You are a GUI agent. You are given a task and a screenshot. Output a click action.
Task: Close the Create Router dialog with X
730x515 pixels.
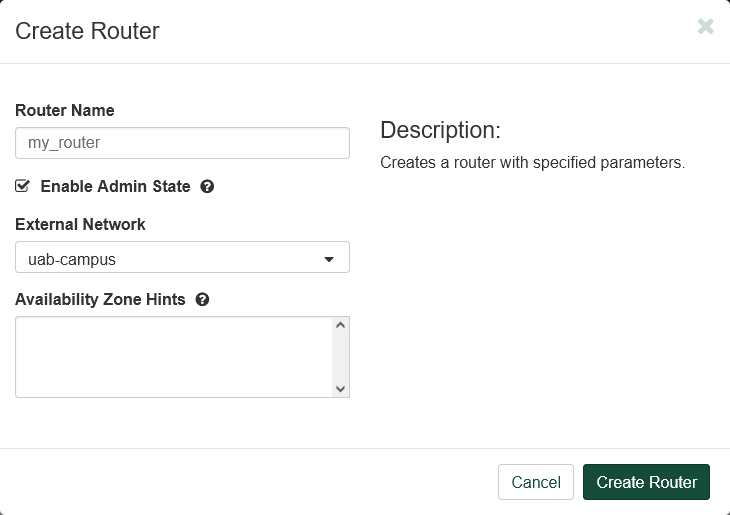[705, 27]
